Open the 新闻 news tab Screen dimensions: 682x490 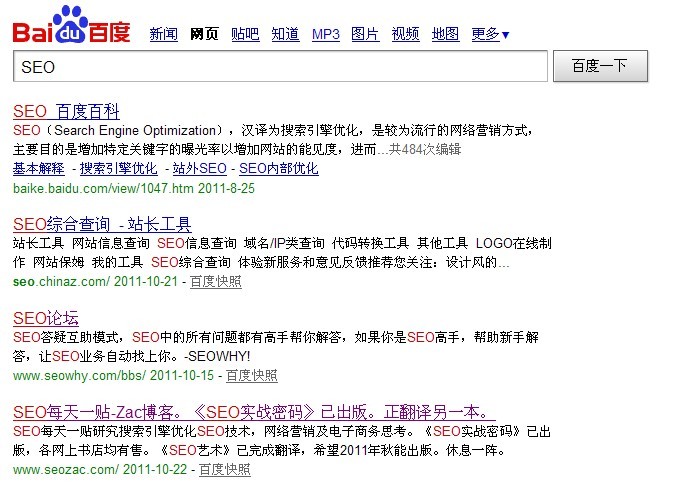tap(164, 34)
